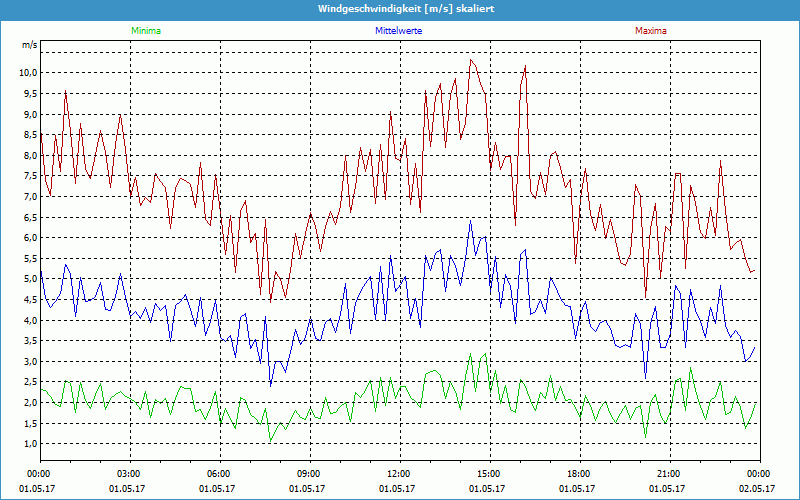This screenshot has height=500, width=800.
Task: Select the 06:00 time axis marker
Action: (219, 474)
